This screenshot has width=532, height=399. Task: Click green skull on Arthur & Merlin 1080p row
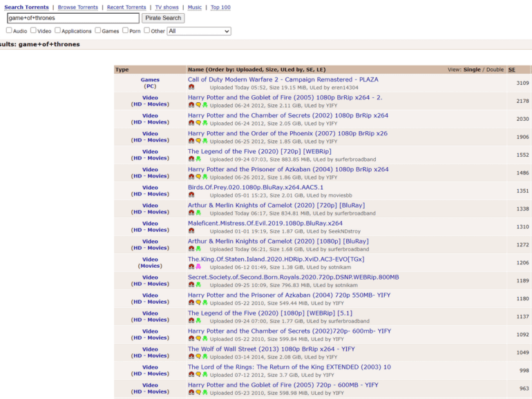click(198, 249)
